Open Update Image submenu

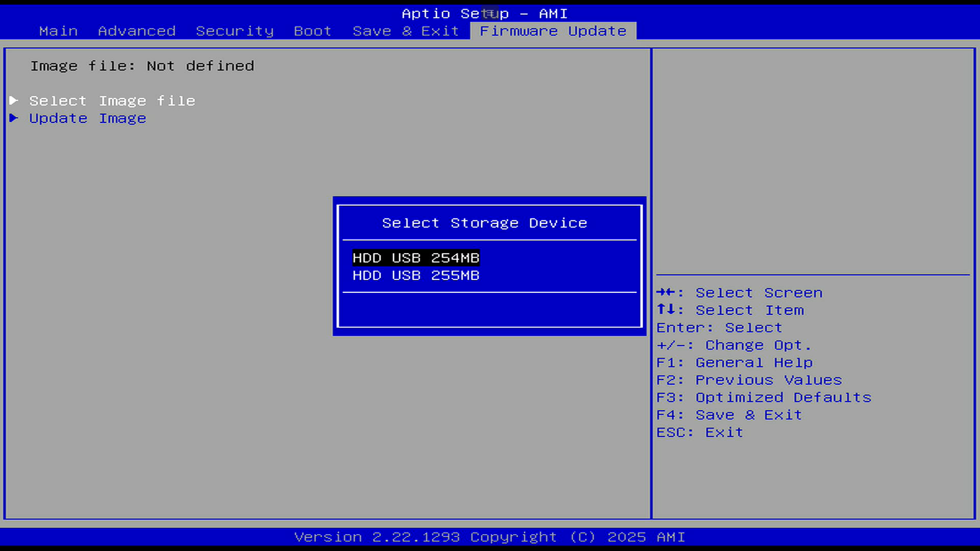[87, 118]
